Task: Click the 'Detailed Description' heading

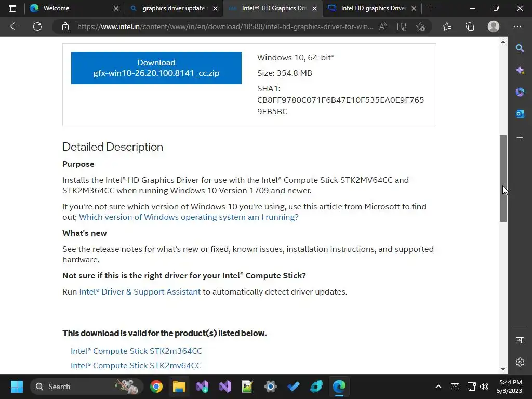Action: click(113, 147)
